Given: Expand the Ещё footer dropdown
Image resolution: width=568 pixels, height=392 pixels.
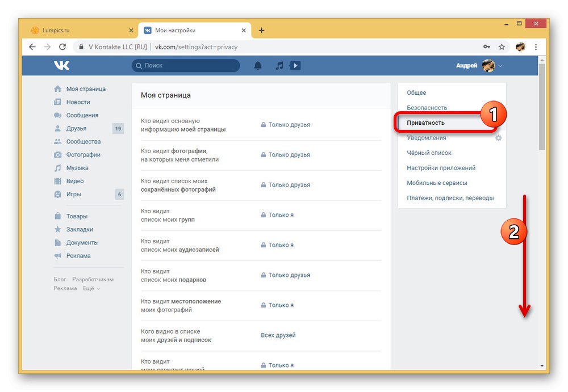Looking at the screenshot, I should click(x=91, y=289).
